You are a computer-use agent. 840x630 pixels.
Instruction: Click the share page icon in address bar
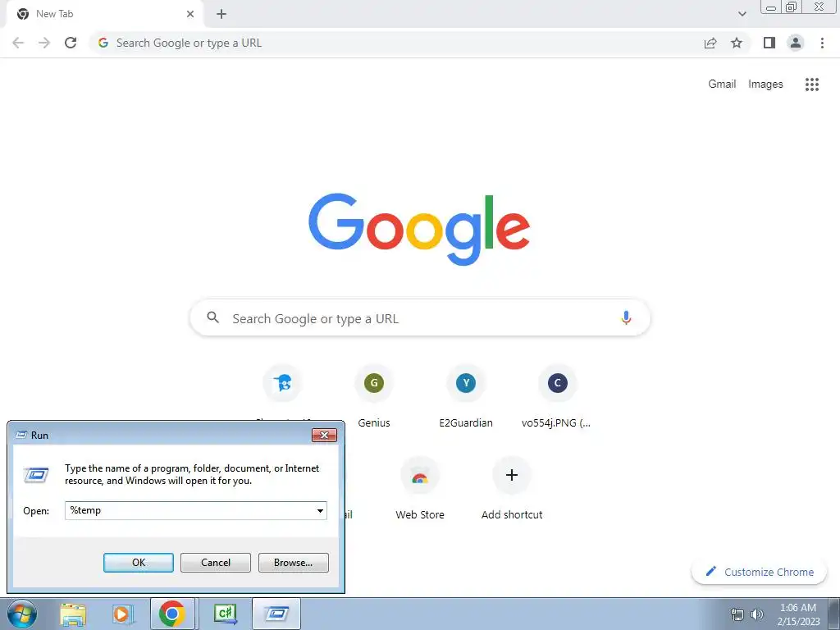point(710,43)
